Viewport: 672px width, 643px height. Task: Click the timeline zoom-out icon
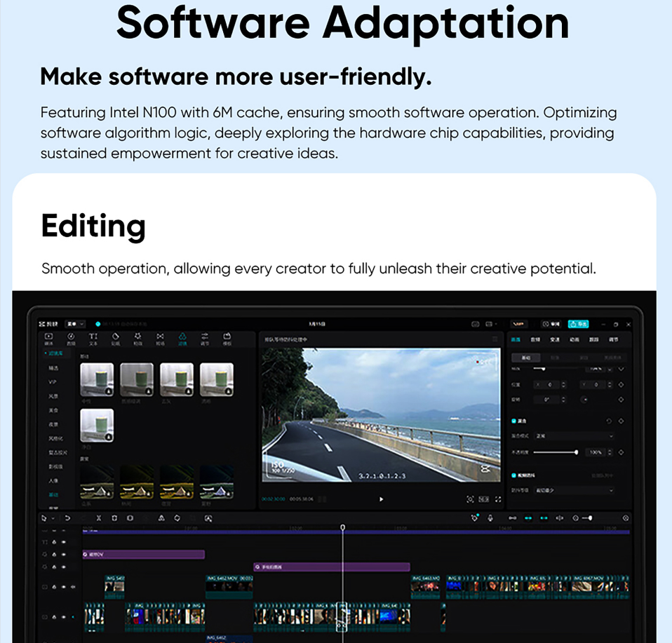coord(576,518)
